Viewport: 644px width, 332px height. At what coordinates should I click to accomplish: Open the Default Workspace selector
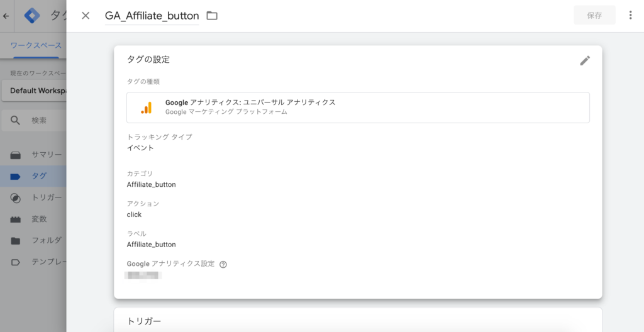coord(38,91)
